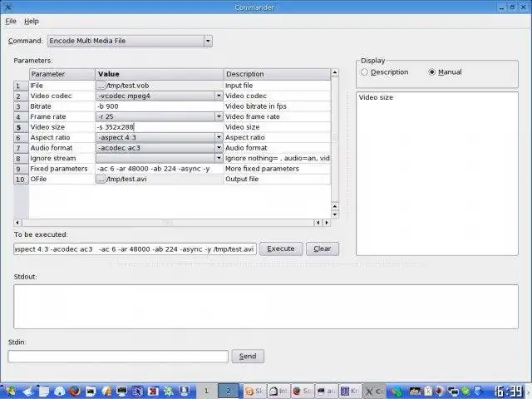This screenshot has height=399, width=532.
Task: Select row header 1 for IFile
Action: click(x=21, y=86)
